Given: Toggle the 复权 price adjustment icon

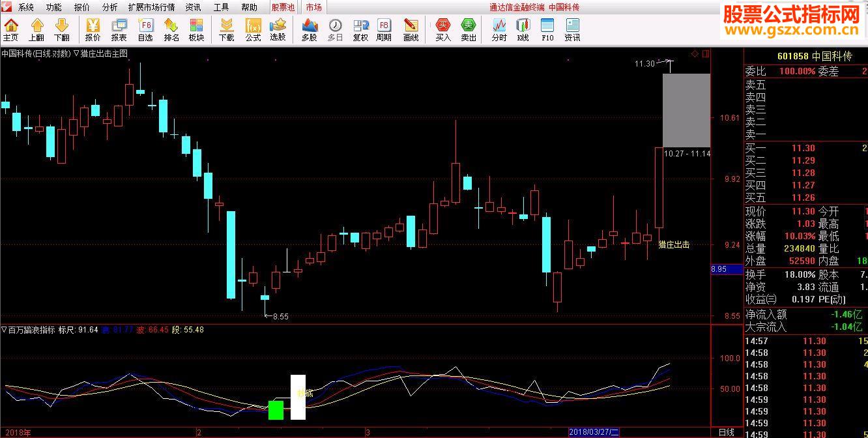Looking at the screenshot, I should [360, 30].
